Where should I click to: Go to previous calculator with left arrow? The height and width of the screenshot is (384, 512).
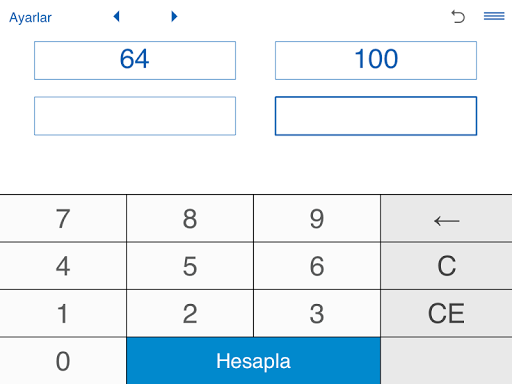tap(116, 16)
